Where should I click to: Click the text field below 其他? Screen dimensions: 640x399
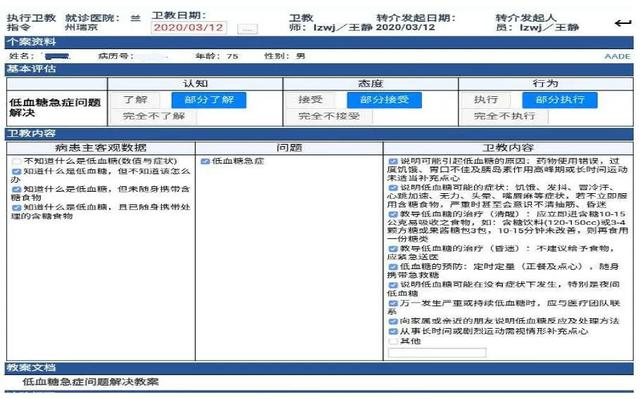coord(437,352)
